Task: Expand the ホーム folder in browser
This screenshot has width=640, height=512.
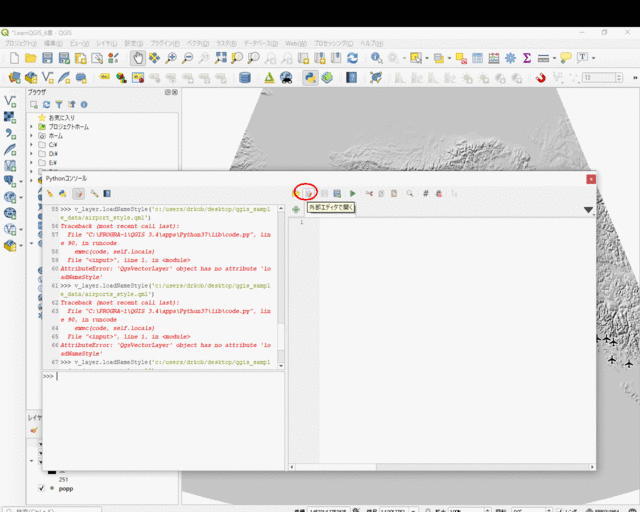Action: 31,135
